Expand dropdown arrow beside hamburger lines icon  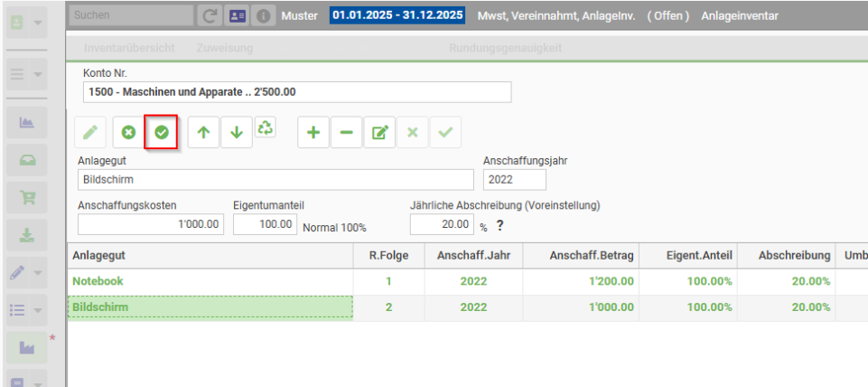pos(38,74)
